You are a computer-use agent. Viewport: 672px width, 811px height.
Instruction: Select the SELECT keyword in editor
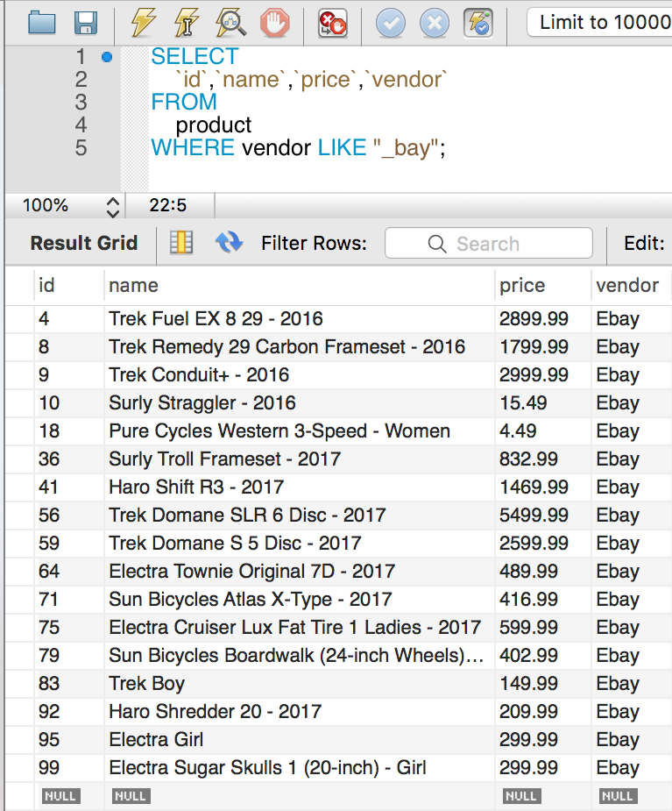coord(195,56)
